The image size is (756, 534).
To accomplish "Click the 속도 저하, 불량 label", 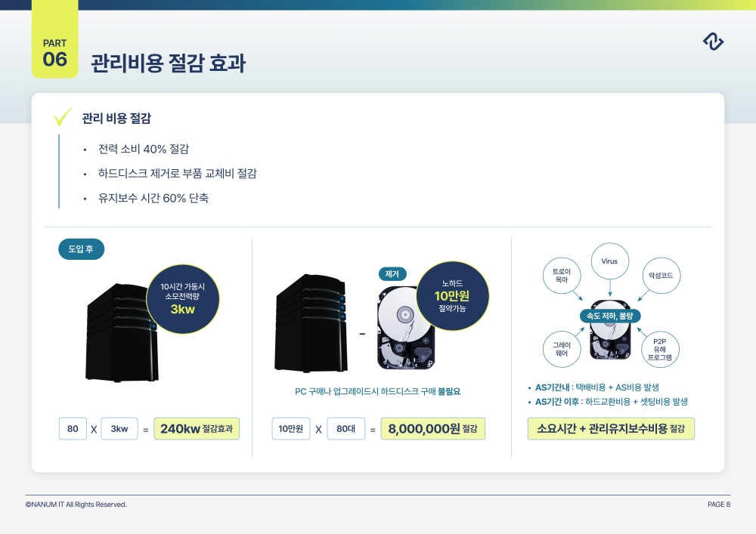I will (610, 316).
